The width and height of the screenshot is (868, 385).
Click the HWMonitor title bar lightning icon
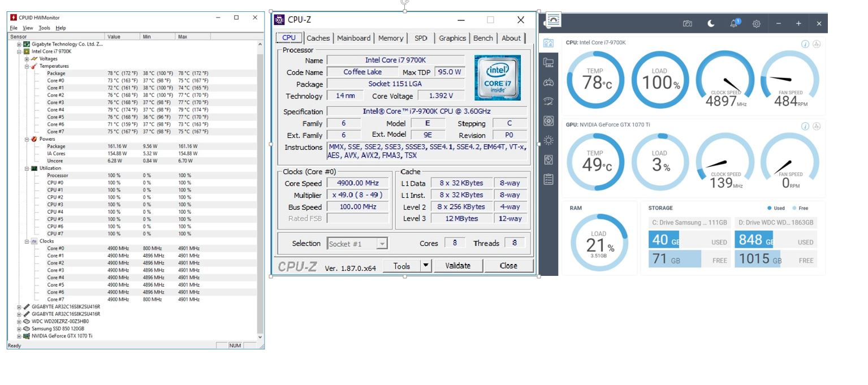tap(14, 18)
